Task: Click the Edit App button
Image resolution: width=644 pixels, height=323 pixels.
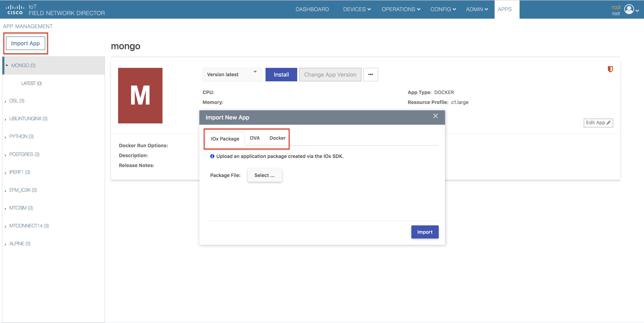Action: (x=598, y=123)
